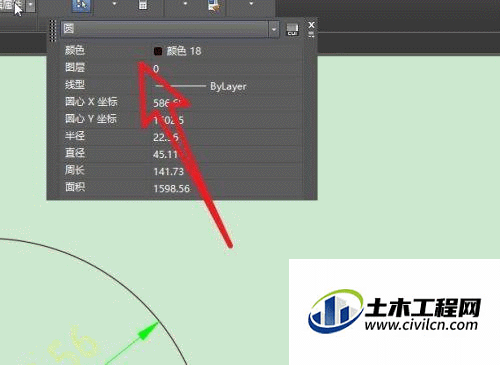Expand the dropdown arrow left of the clipboard icon
The image size is (500, 365).
(x=185, y=4)
